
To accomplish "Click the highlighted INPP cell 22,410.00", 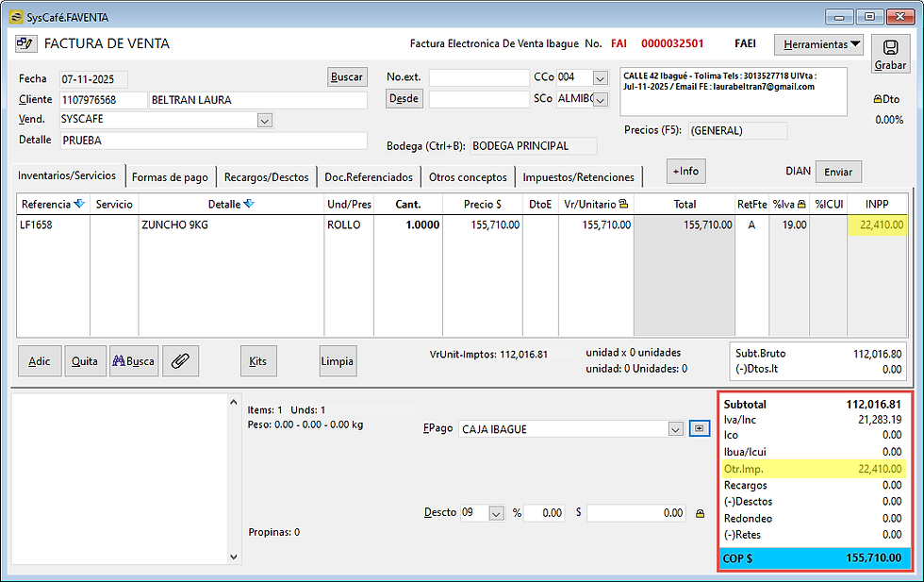I will tap(877, 224).
